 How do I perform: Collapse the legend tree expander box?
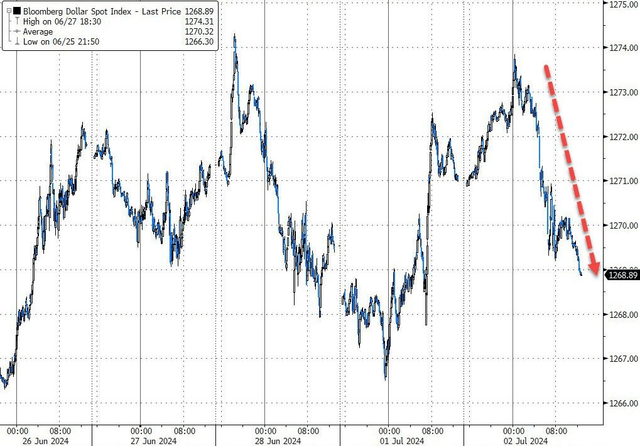8,11
